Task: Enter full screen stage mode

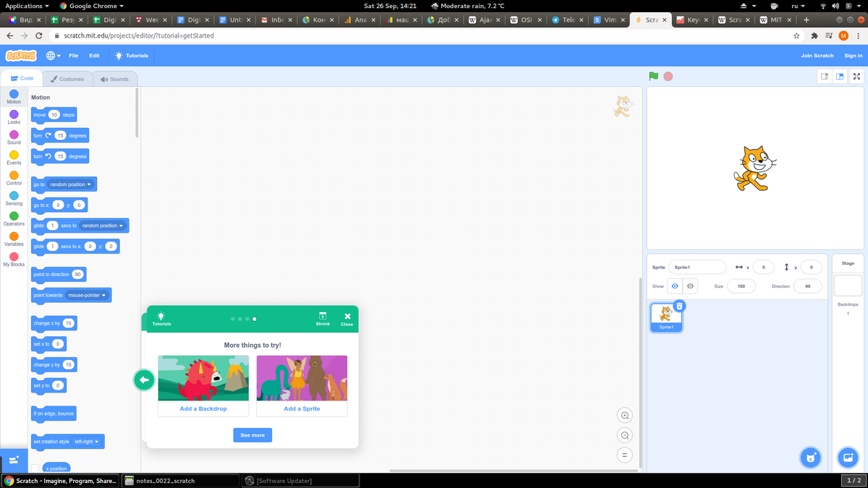Action: [x=856, y=76]
